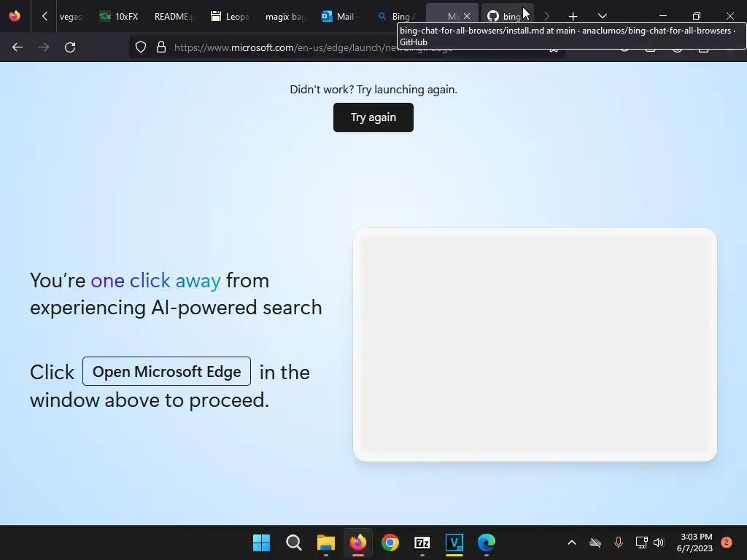Viewport: 747px width, 560px height.
Task: Open the volume speaker tray icon
Action: click(659, 542)
